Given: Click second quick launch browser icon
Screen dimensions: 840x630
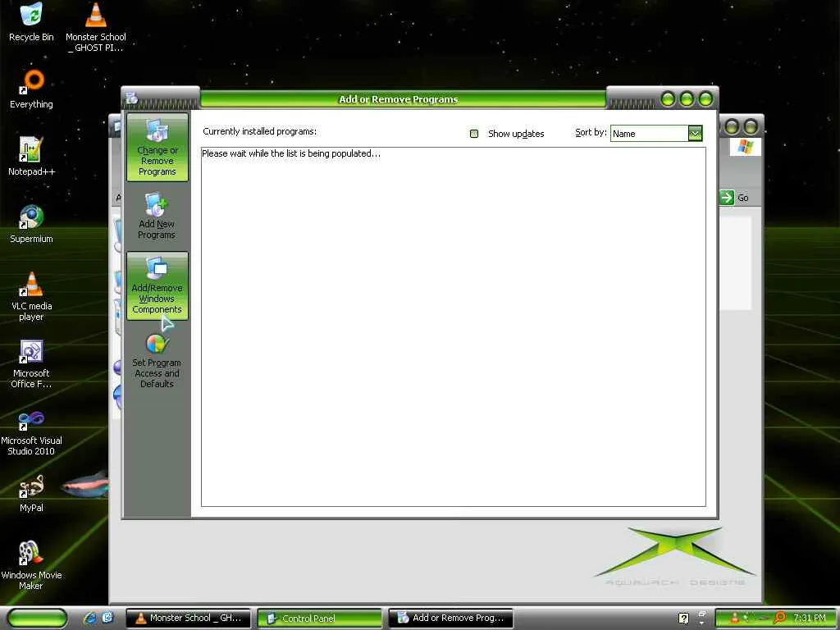Looking at the screenshot, I should coord(107,618).
